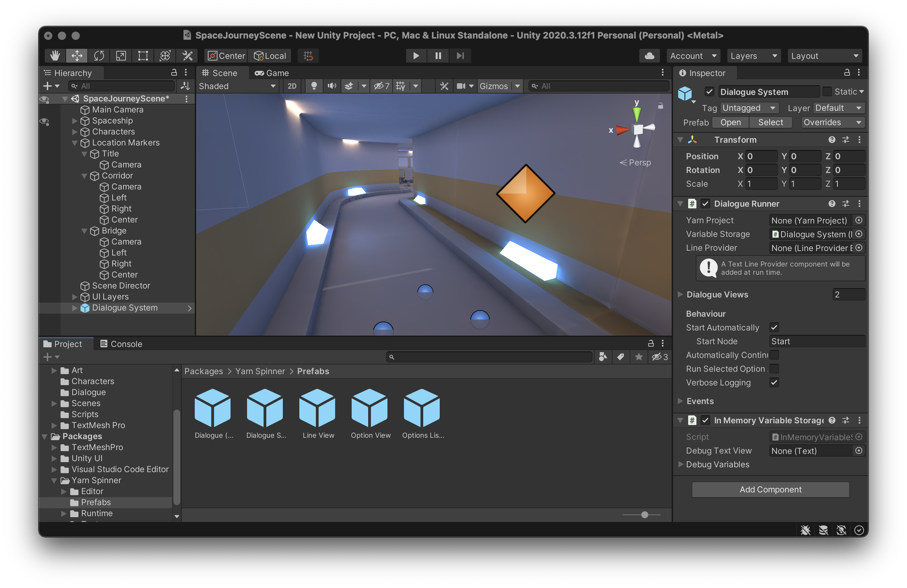Switch to the Game tab

[272, 73]
